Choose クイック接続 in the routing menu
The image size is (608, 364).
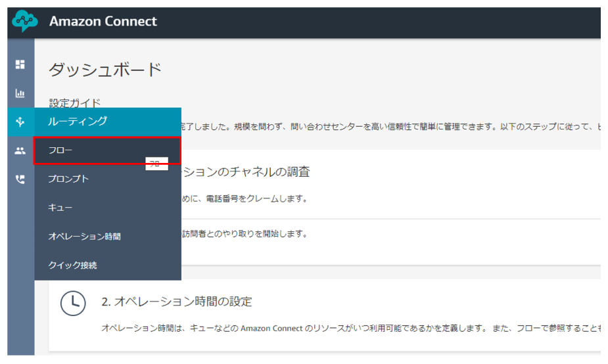click(108, 265)
